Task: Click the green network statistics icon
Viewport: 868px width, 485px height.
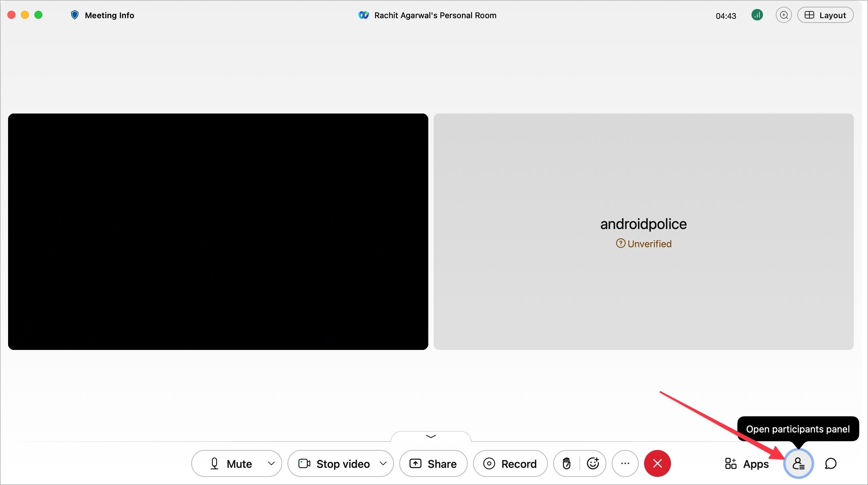Action: 757,15
